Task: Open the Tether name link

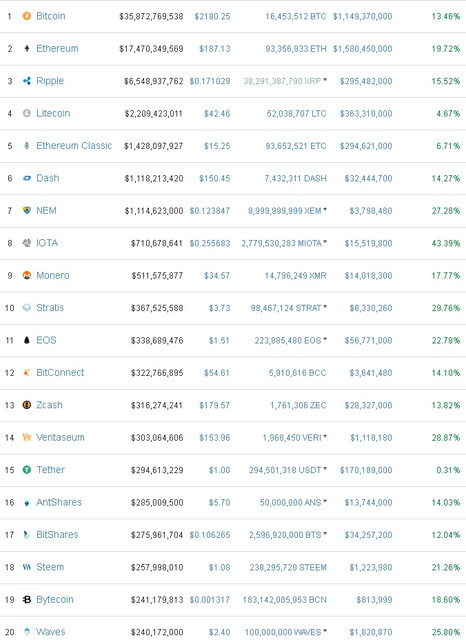Action: pyautogui.click(x=51, y=470)
